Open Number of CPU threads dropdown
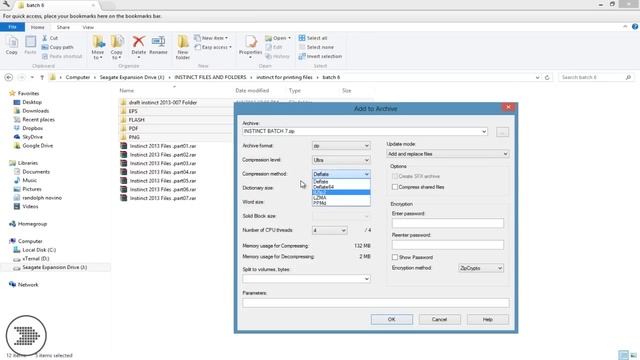The image size is (640, 360). pos(330,230)
